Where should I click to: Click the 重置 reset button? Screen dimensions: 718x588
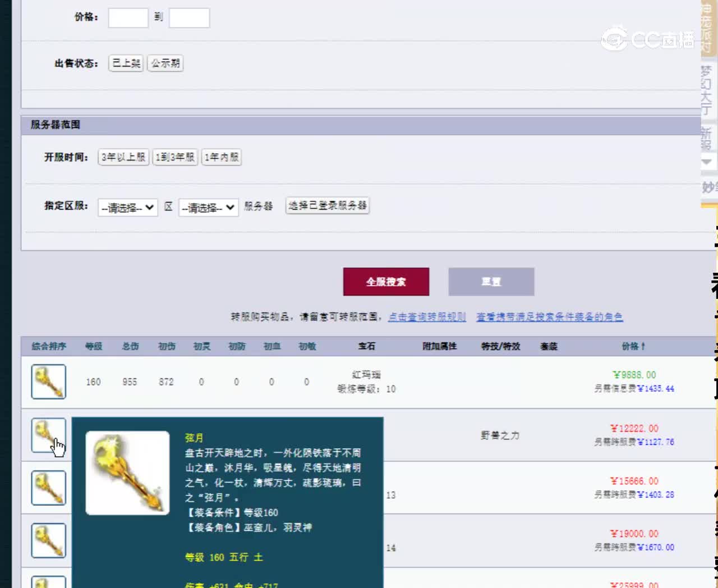pyautogui.click(x=491, y=282)
